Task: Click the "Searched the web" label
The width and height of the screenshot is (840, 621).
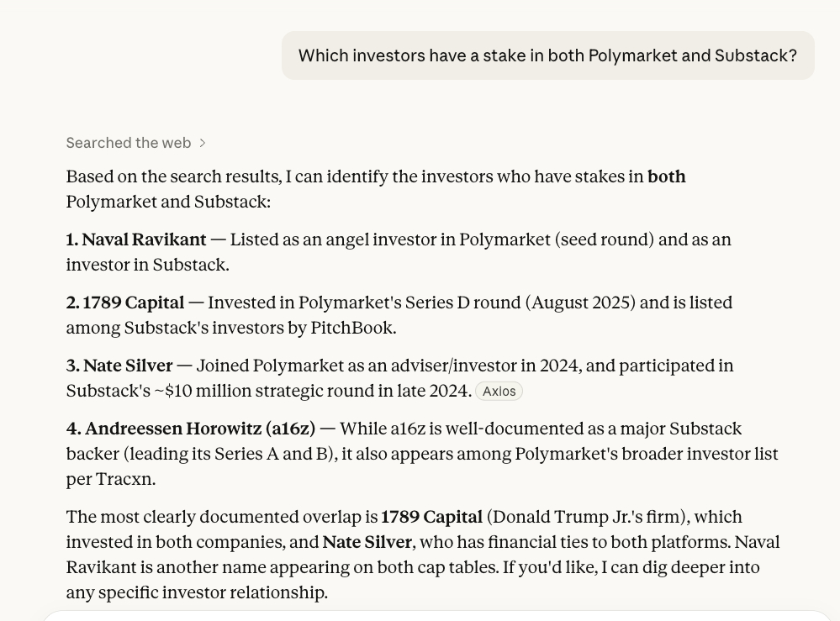Action: [x=129, y=144]
